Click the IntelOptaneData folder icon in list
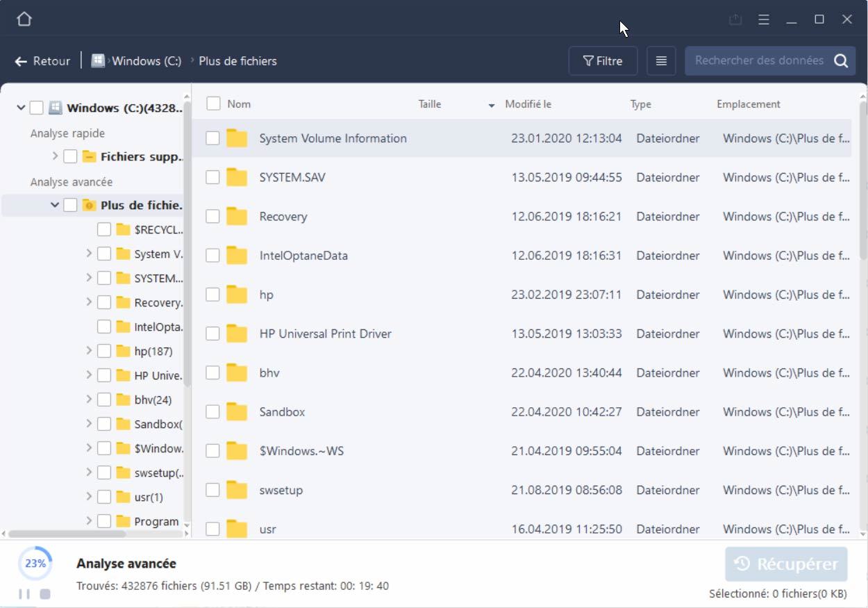 coord(237,256)
